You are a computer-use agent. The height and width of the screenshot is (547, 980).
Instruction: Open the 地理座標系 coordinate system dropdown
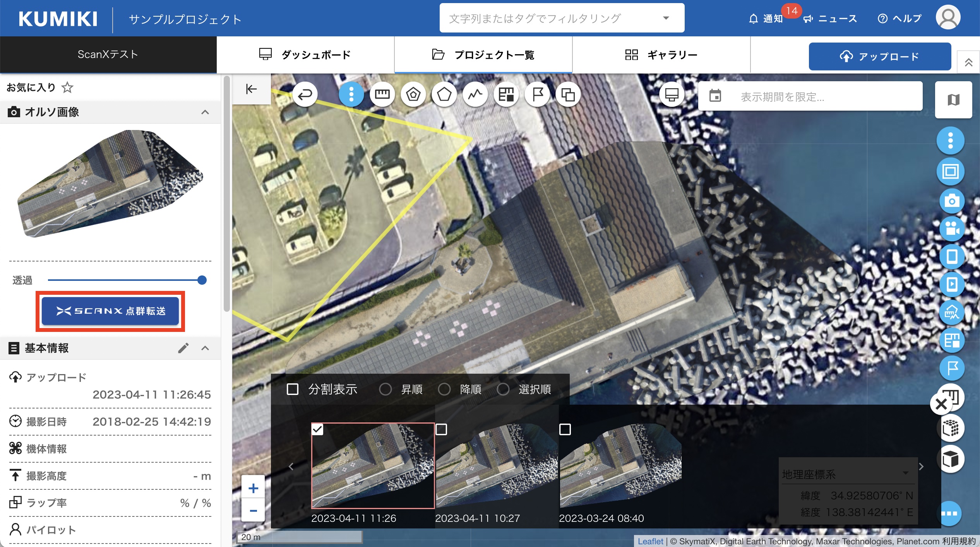905,473
